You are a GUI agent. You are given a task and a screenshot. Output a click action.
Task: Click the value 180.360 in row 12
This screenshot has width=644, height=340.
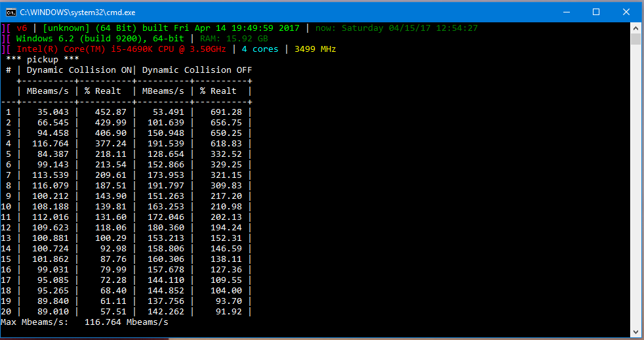(x=166, y=227)
